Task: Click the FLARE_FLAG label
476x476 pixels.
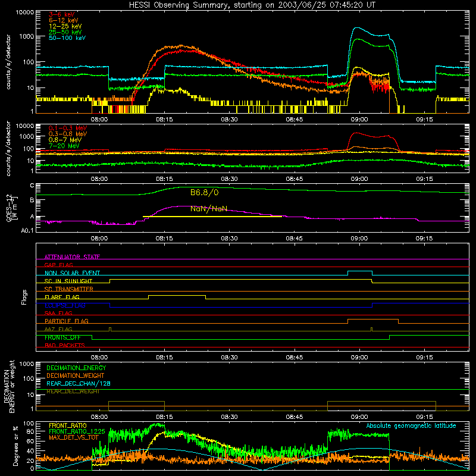Action: [62, 297]
